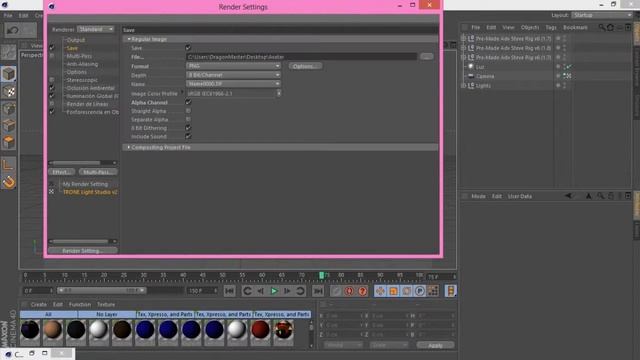This screenshot has width=640, height=360.
Task: Click the lock icon in Attribute Manager
Action: [611, 196]
